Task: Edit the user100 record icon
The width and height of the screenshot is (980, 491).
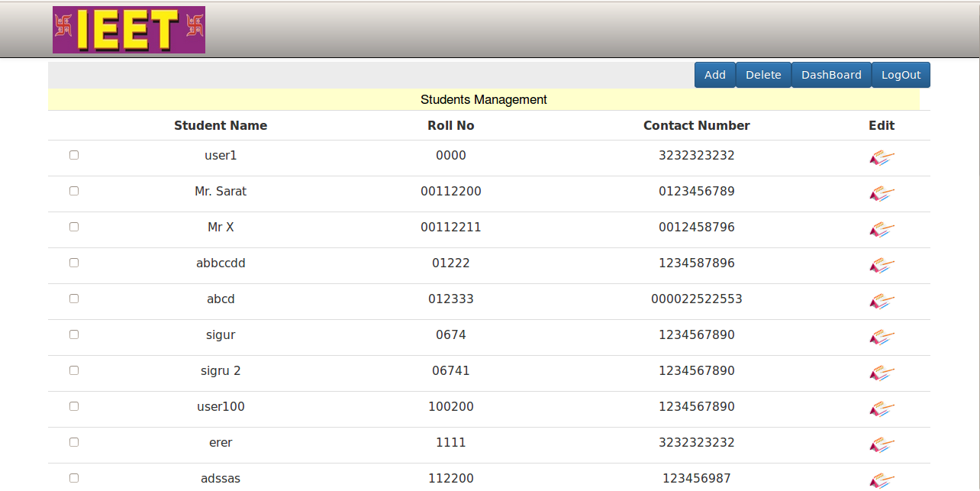Action: [882, 409]
